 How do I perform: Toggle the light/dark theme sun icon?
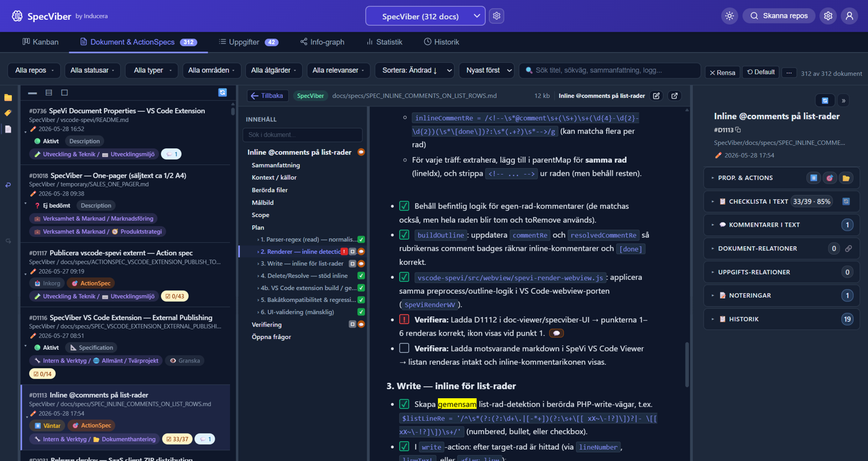point(729,16)
